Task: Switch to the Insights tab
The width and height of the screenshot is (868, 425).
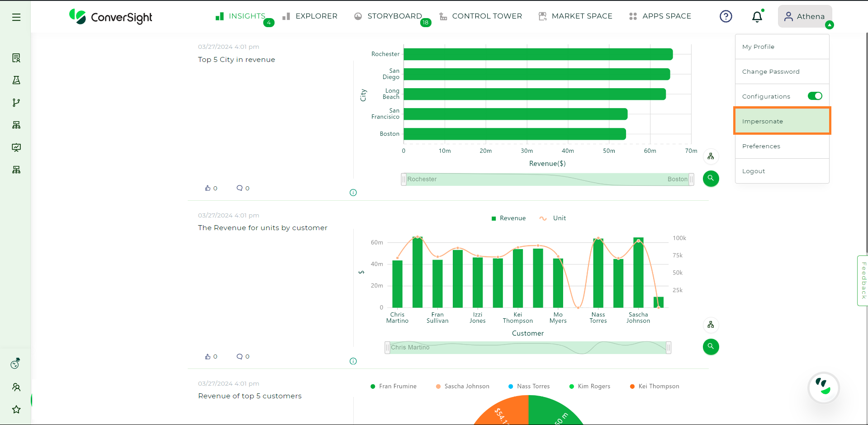Action: point(241,16)
